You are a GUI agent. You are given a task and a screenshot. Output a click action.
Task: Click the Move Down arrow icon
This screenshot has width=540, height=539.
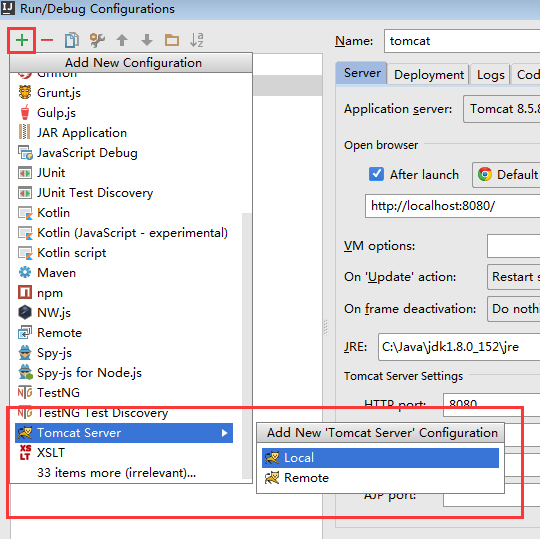tap(147, 40)
